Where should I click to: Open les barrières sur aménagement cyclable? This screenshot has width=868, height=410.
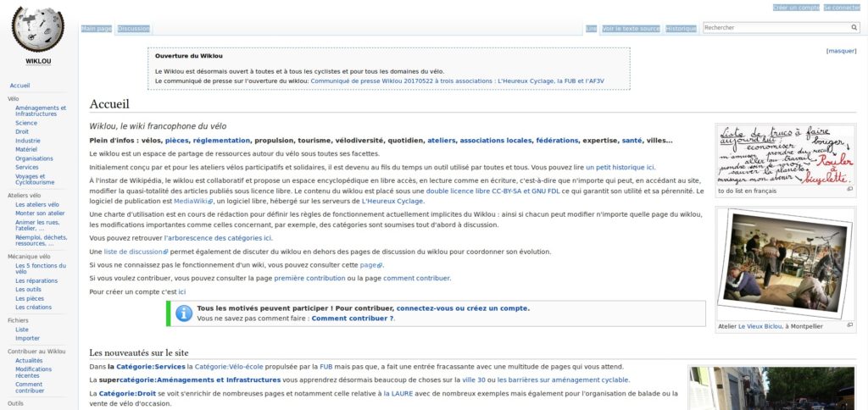563,380
